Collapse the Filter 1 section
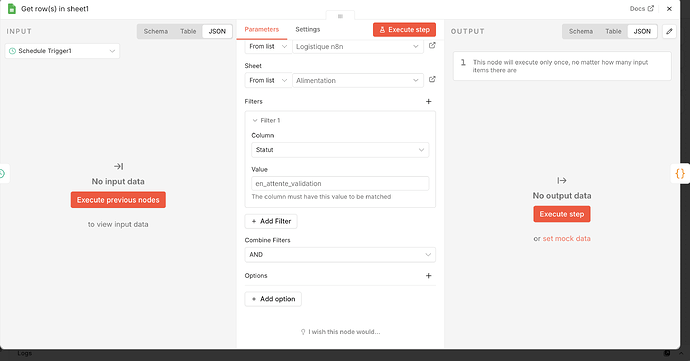This screenshot has width=690, height=361. (255, 120)
